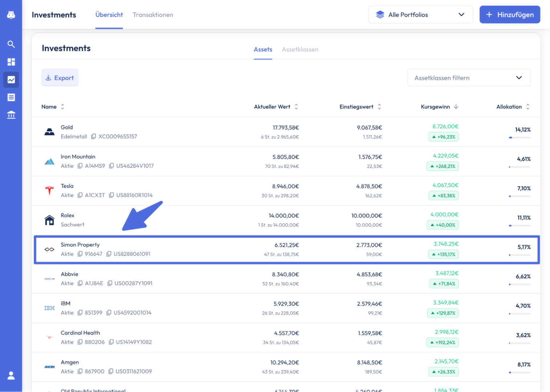Click IBM current value 5.929,30€
The image size is (550, 392).
(286, 304)
